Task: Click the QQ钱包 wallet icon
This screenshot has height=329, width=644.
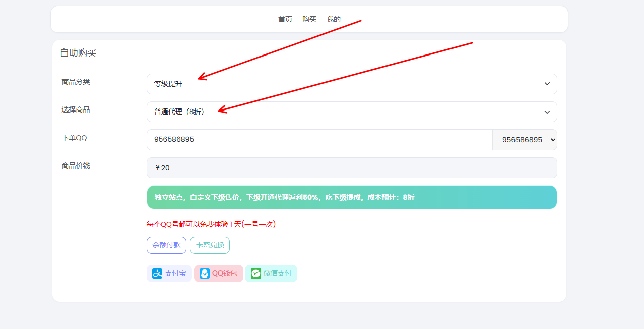Action: click(x=204, y=273)
